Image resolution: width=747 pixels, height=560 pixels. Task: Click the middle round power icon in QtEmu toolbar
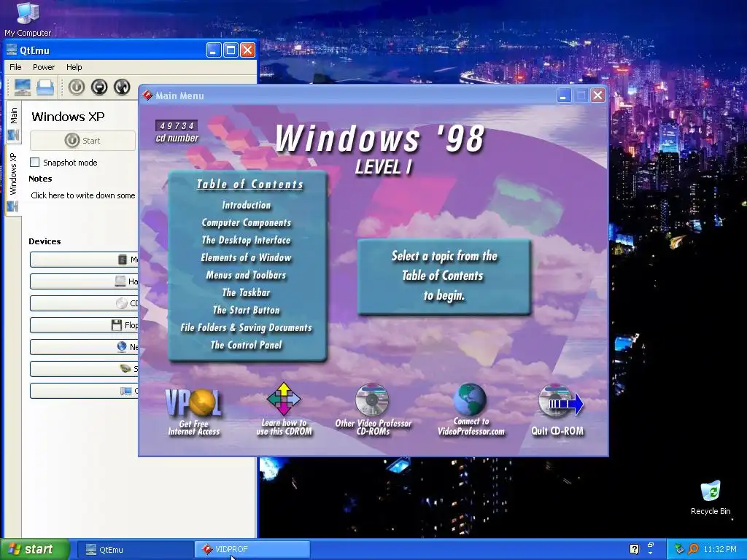[99, 87]
